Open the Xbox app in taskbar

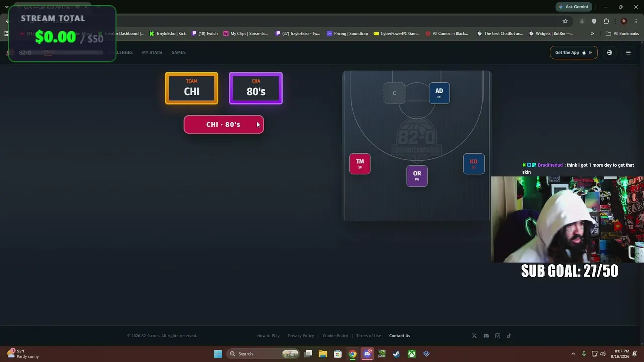point(412,354)
